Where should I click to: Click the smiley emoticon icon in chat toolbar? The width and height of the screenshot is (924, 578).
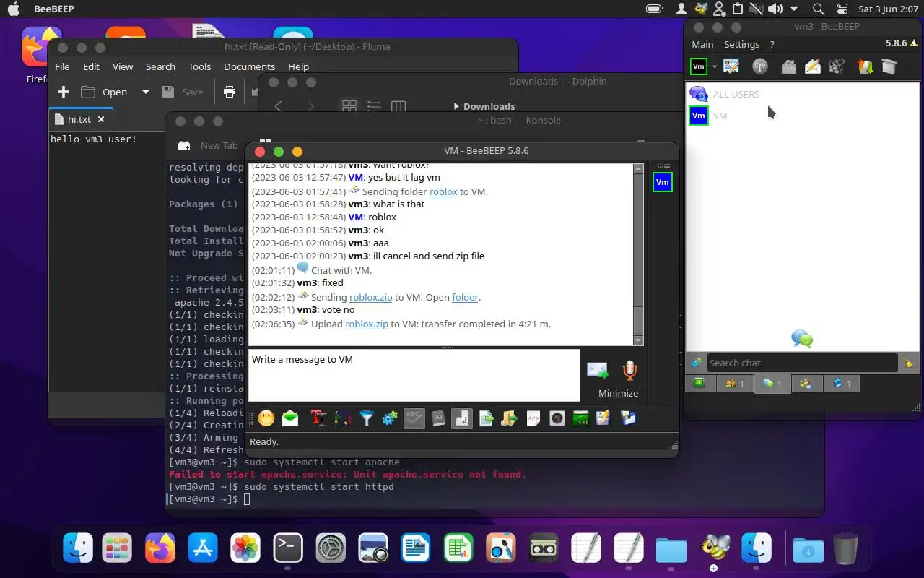click(x=266, y=418)
